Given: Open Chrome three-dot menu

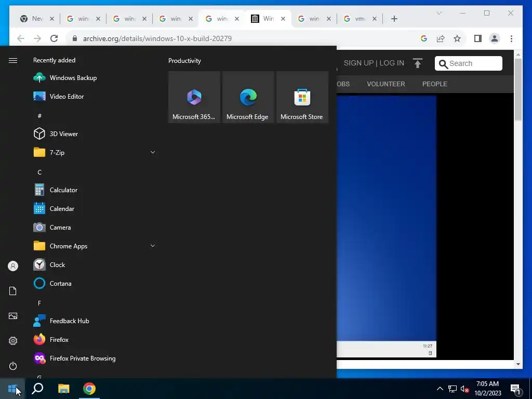Looking at the screenshot, I should pos(511,38).
